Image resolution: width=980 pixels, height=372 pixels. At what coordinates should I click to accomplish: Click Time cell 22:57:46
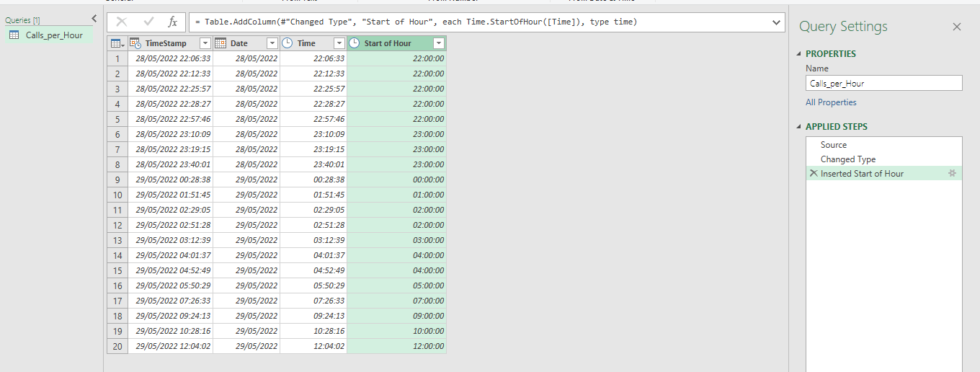tap(313, 119)
